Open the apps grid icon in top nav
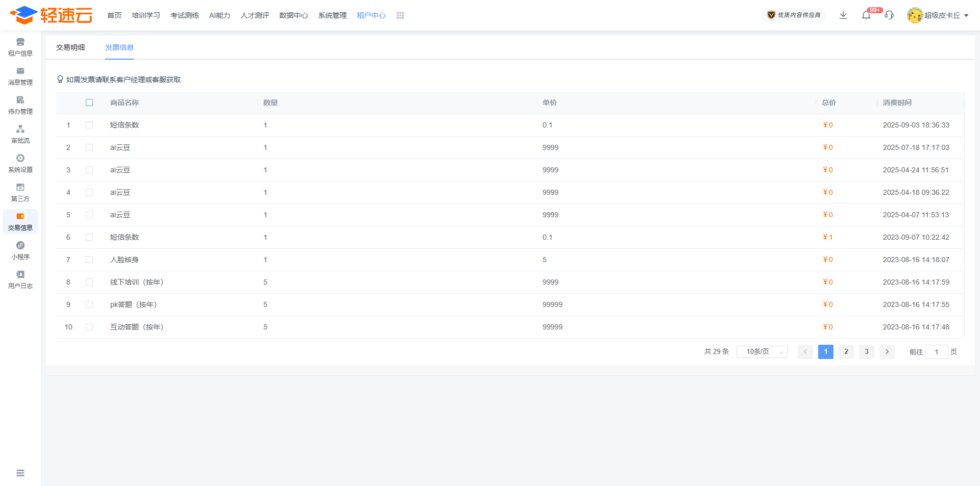Screen dimensions: 980x486 (400, 16)
